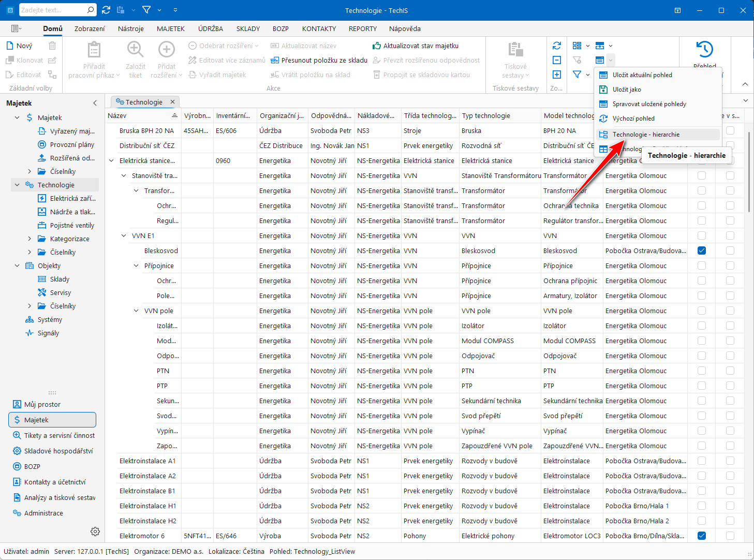754x560 pixels.
Task: Collapse the Přípojnice row
Action: 136,266
